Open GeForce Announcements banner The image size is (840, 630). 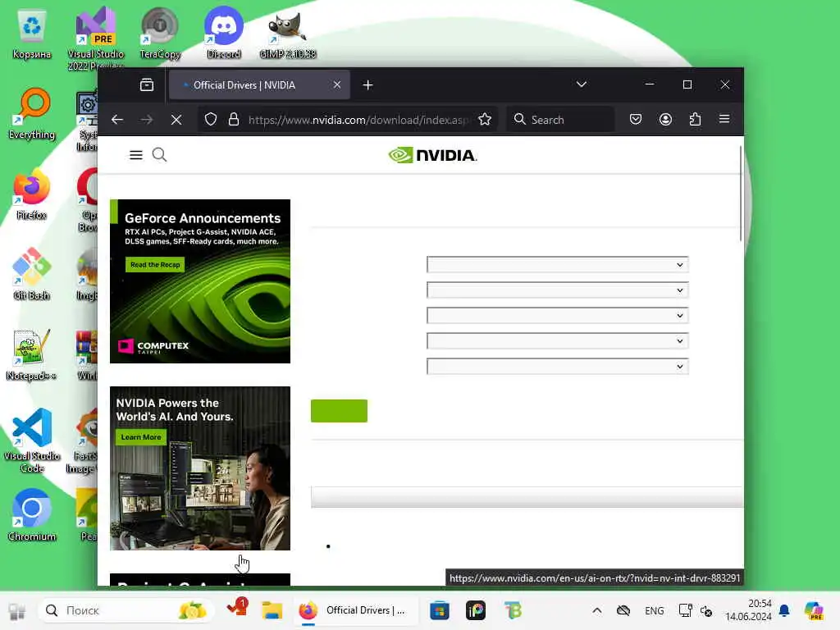[x=200, y=281]
